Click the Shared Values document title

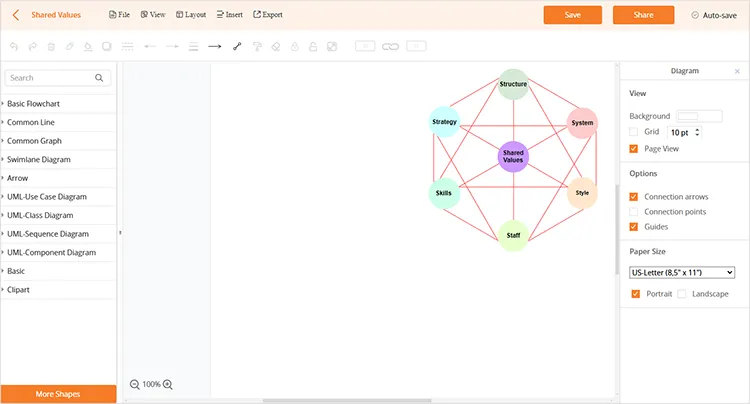[x=56, y=15]
